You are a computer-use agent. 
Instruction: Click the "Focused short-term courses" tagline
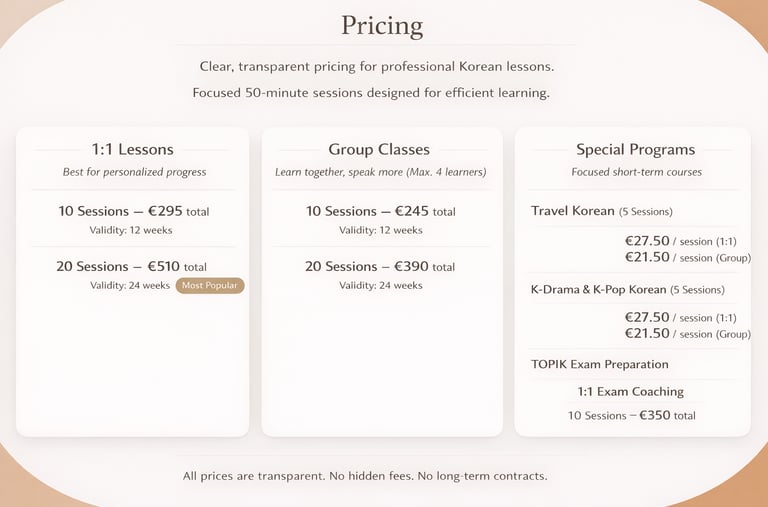coord(636,172)
